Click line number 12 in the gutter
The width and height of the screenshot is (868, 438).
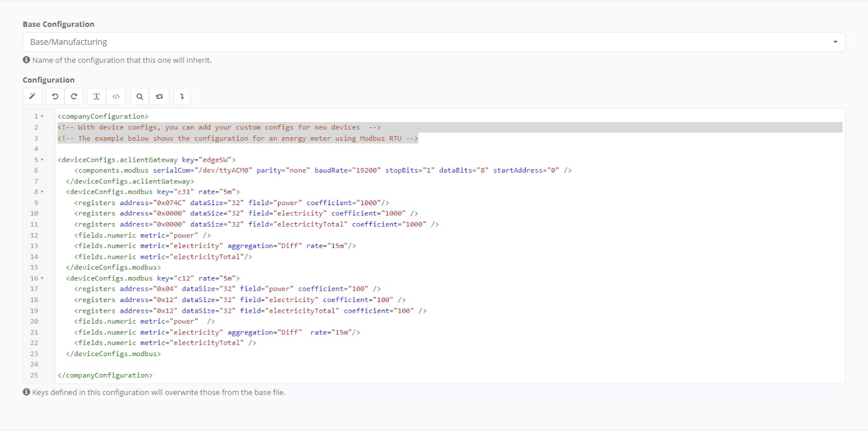click(x=34, y=235)
